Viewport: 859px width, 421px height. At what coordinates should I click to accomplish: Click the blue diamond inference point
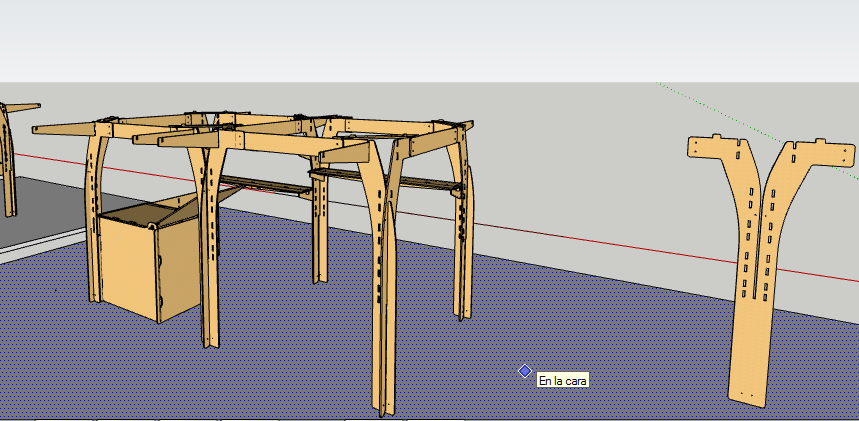[525, 371]
